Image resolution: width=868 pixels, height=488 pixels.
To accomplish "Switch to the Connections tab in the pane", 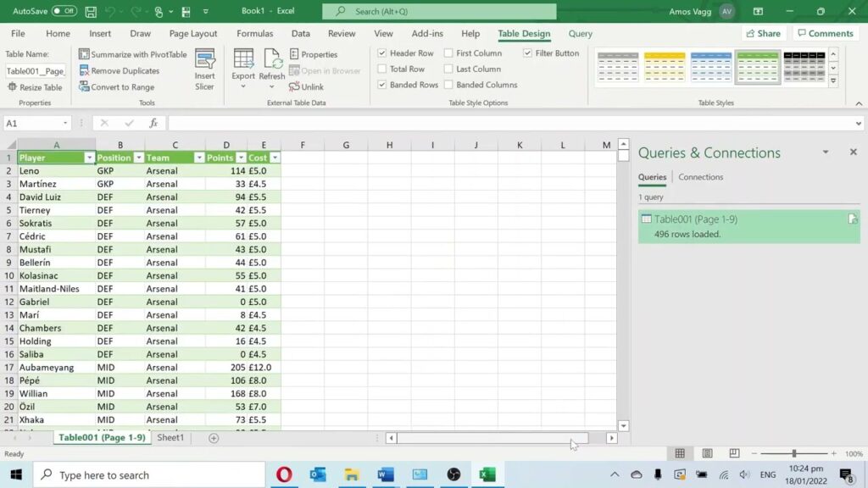I will click(x=700, y=177).
